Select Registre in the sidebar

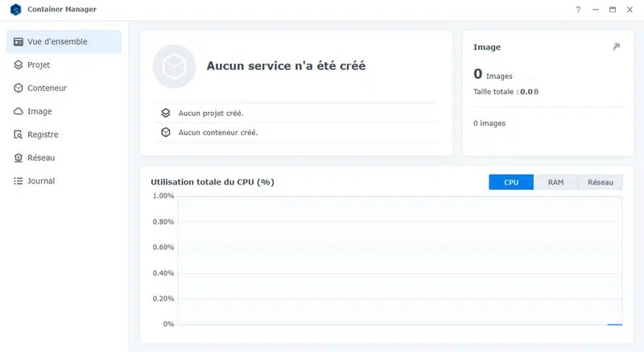coord(43,135)
